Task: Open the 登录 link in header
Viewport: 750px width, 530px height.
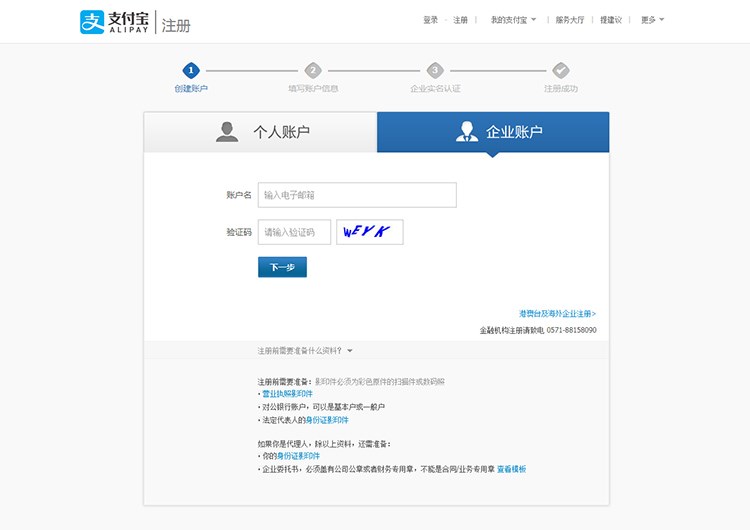Action: click(430, 20)
